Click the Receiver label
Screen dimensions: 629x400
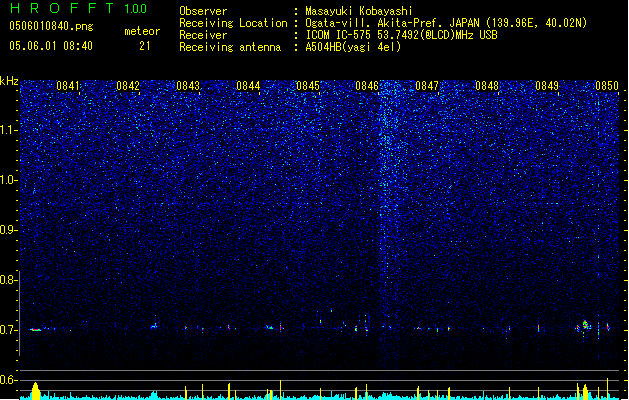pos(203,35)
